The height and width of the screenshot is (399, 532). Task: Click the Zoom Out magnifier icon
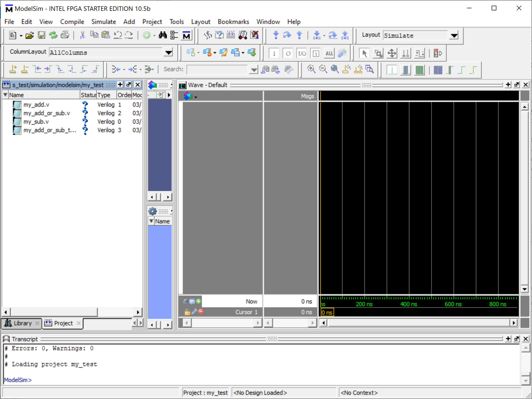pyautogui.click(x=323, y=70)
